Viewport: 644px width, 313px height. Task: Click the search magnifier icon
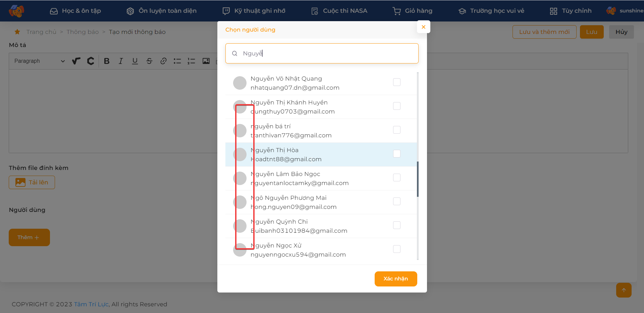click(x=235, y=53)
